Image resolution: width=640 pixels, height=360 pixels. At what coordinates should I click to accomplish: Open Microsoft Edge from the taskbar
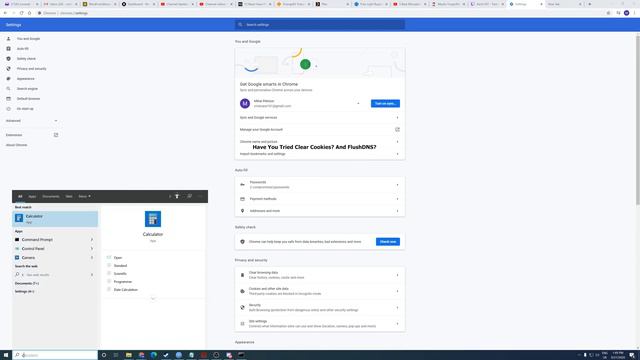tap(153, 355)
